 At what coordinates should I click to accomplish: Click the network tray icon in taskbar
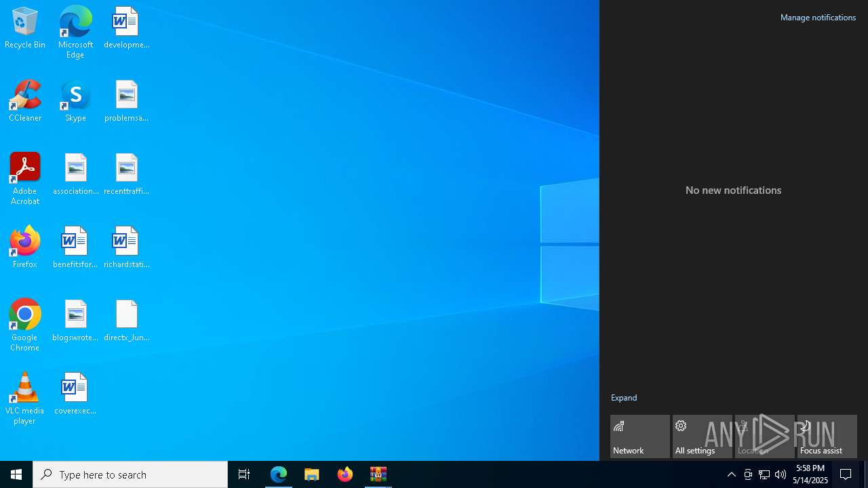764,474
